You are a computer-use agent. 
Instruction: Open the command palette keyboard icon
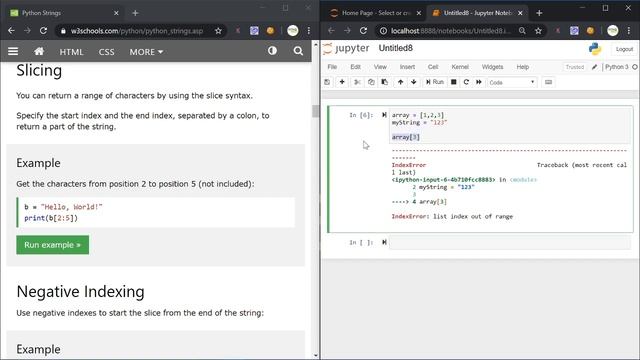tap(549, 82)
